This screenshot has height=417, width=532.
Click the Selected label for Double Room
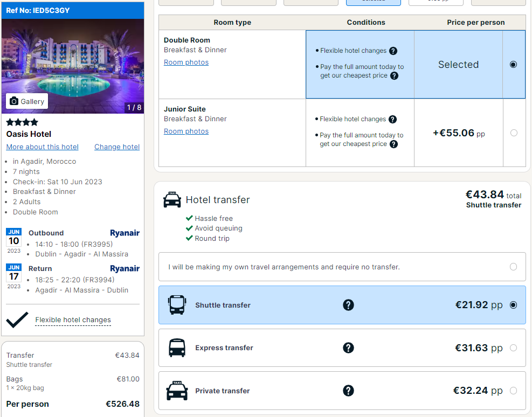tap(458, 65)
